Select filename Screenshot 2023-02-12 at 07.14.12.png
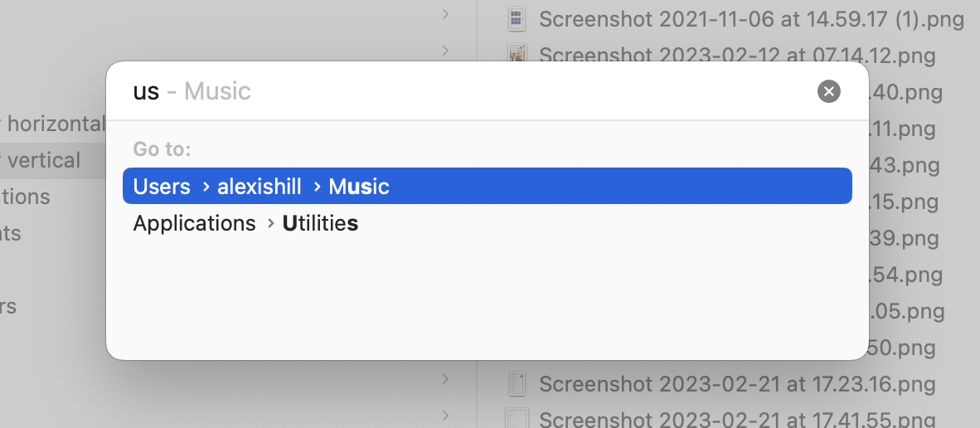 (x=737, y=56)
